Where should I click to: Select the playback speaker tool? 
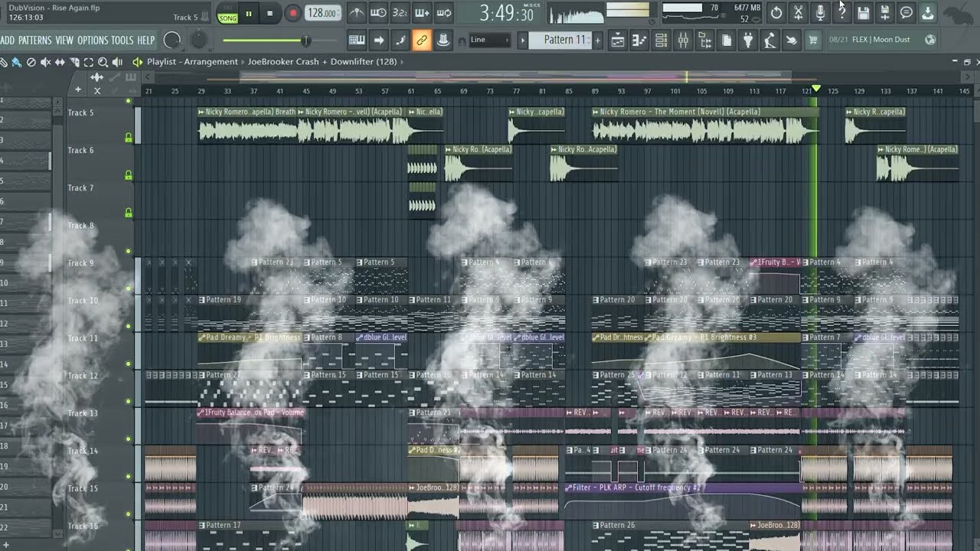point(117,62)
